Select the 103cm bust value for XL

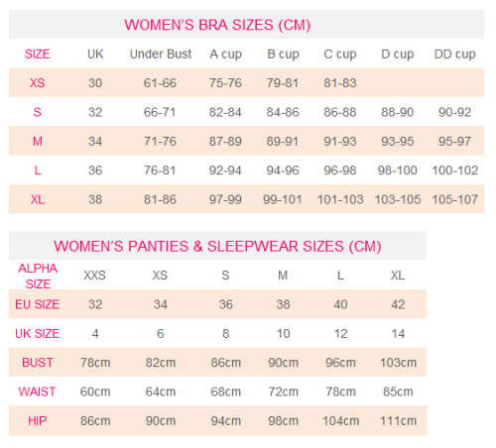pyautogui.click(x=398, y=363)
